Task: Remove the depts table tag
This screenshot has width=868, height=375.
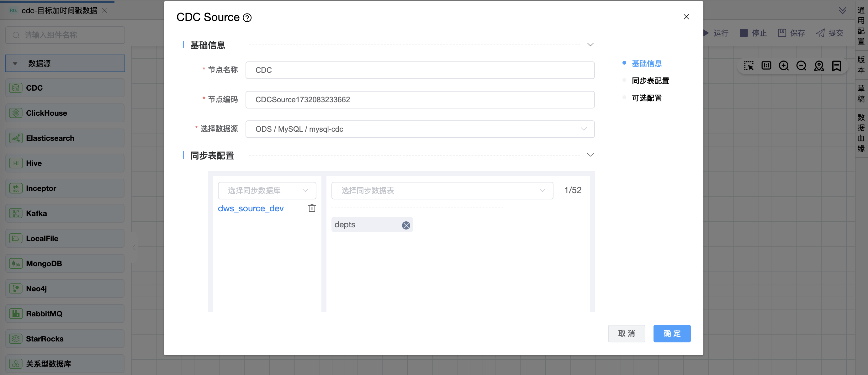Action: coord(406,225)
